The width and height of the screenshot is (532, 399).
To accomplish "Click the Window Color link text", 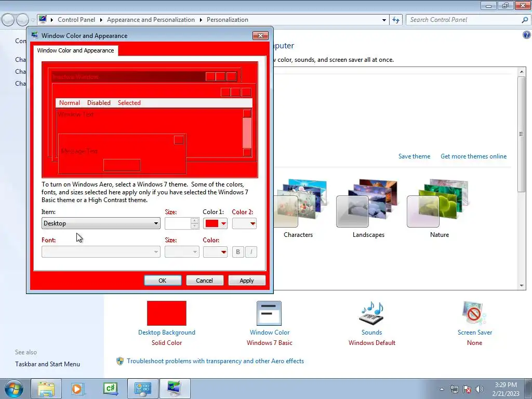I will point(270,332).
